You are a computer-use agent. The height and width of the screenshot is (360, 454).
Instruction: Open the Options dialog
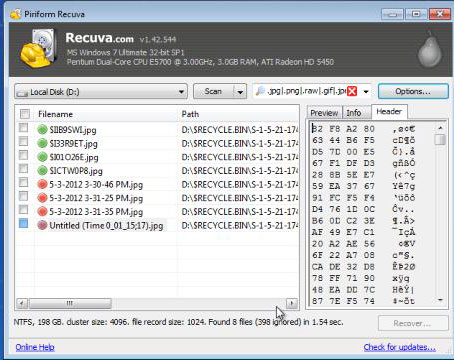coord(413,91)
